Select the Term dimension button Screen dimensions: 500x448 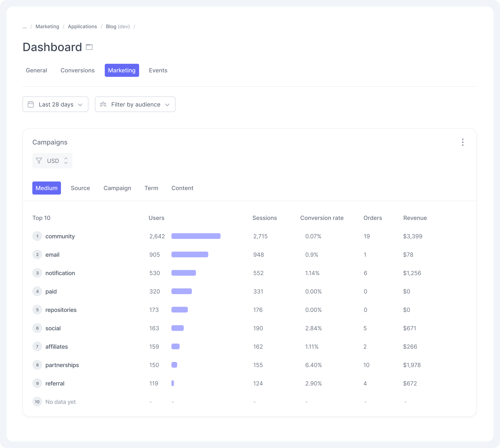click(151, 188)
